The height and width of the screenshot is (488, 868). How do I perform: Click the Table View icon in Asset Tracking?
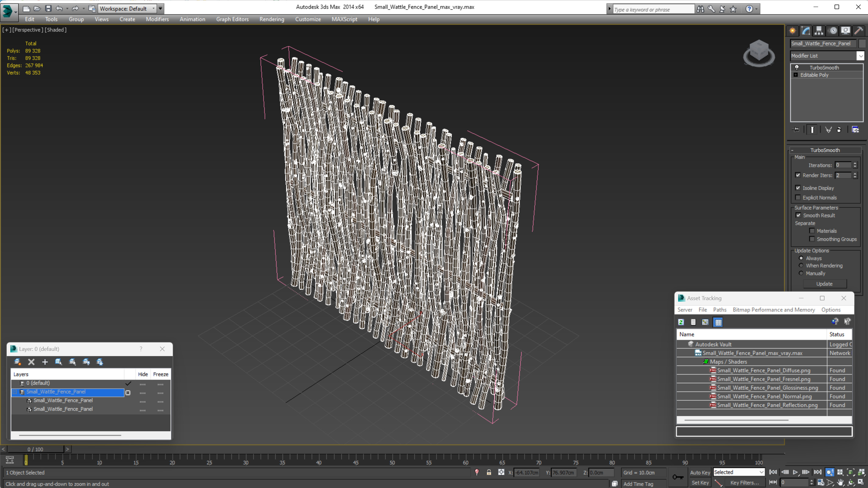(718, 322)
